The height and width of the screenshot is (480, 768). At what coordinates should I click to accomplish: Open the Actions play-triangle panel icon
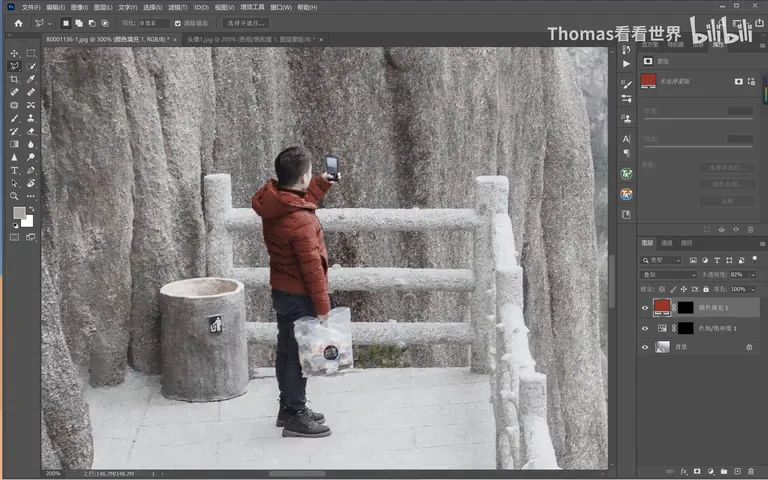(626, 64)
